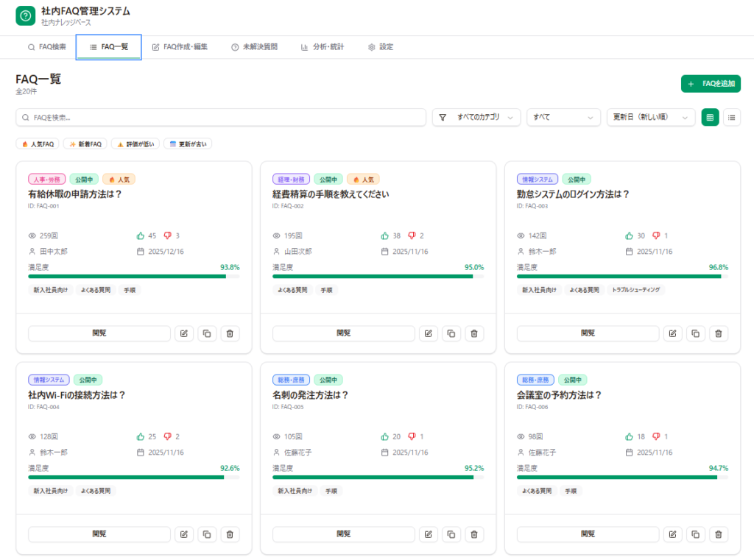Click duplicate icon on 経費精算の手順 card
Screen dimensions: 754x560
[451, 333]
